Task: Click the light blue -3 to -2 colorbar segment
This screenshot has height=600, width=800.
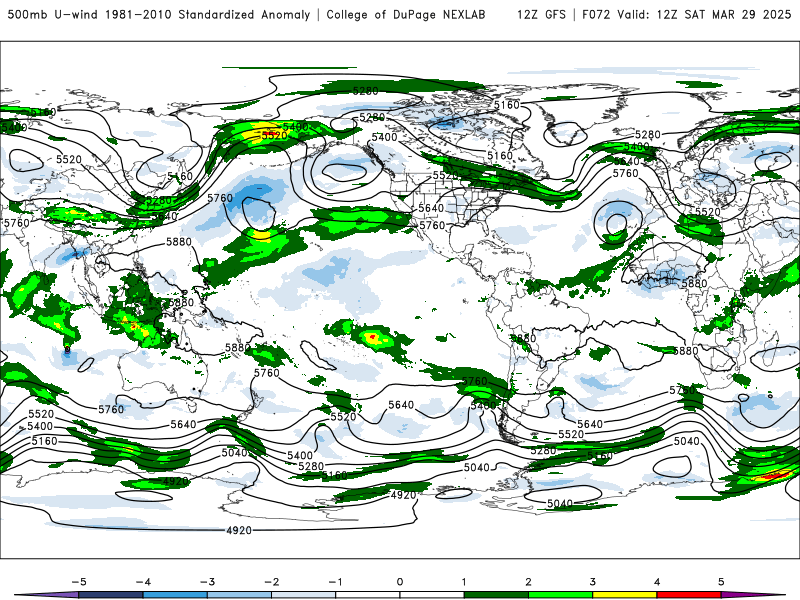Action: (x=239, y=595)
